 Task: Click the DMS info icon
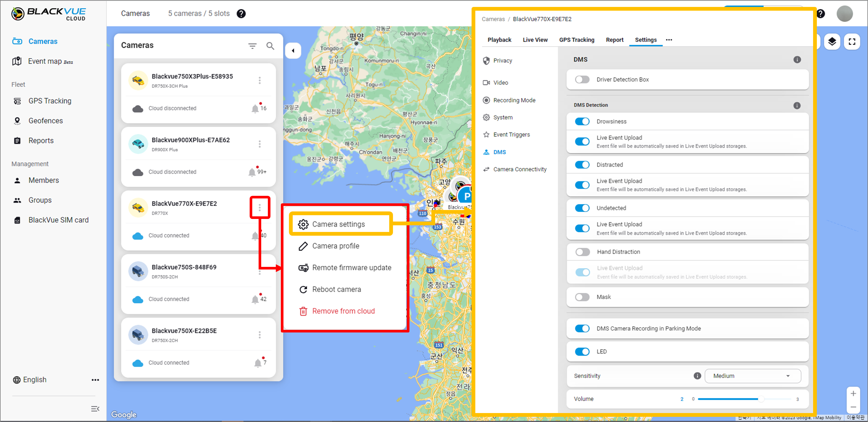797,60
